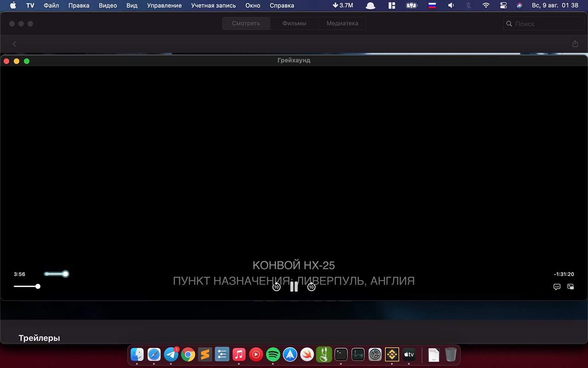Open the sound volume menu bar icon

coord(451,6)
